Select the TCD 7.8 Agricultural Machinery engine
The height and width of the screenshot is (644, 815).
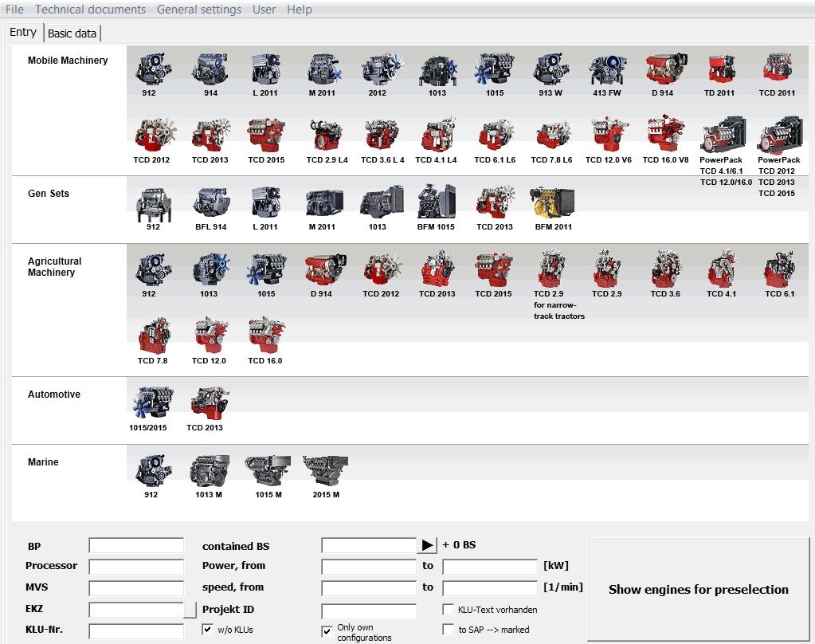coord(153,336)
